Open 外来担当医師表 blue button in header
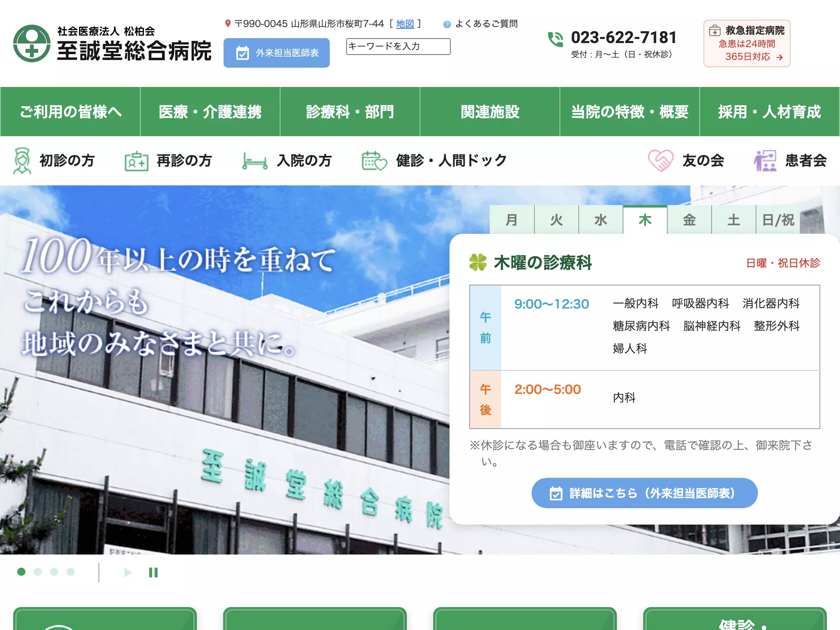 [x=276, y=53]
